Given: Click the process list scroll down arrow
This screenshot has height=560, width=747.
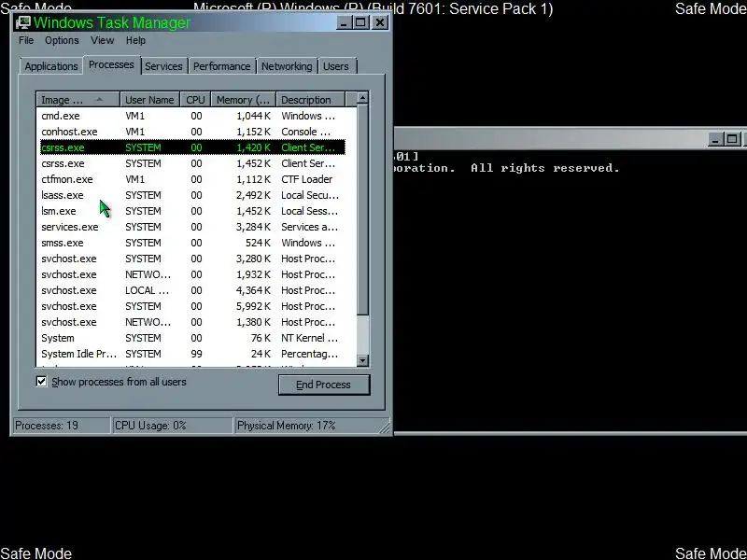Looking at the screenshot, I should click(x=362, y=360).
